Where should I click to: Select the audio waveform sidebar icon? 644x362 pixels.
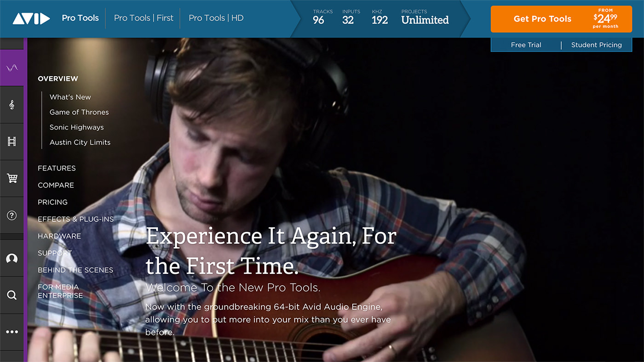[12, 68]
